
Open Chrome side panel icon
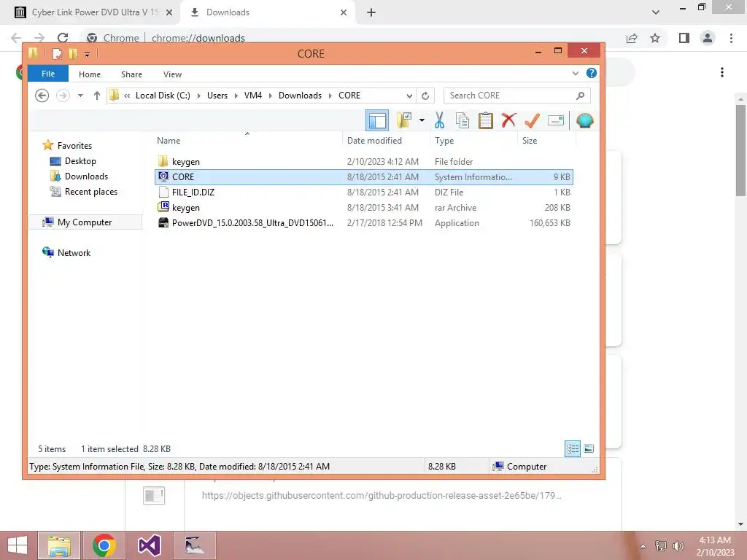pos(684,38)
